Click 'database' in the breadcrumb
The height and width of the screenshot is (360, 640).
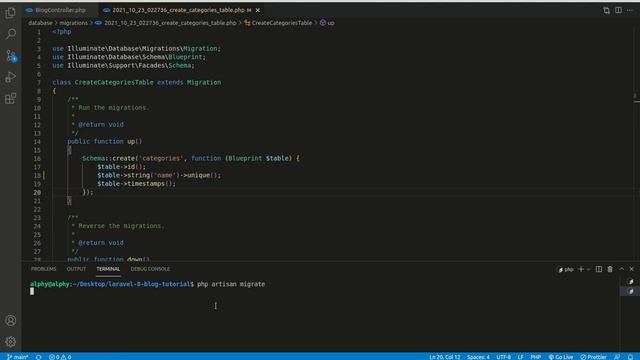40,23
